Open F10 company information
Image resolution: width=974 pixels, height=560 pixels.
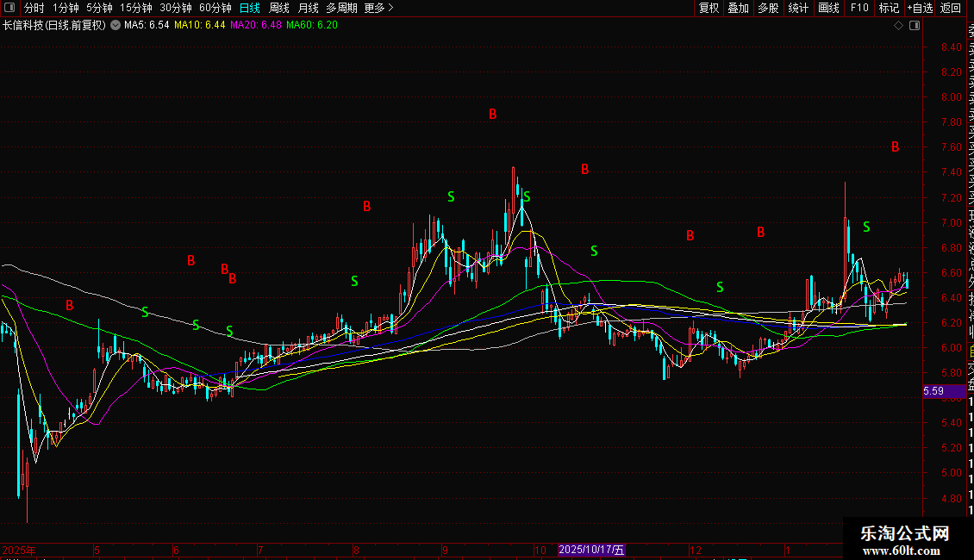(859, 8)
